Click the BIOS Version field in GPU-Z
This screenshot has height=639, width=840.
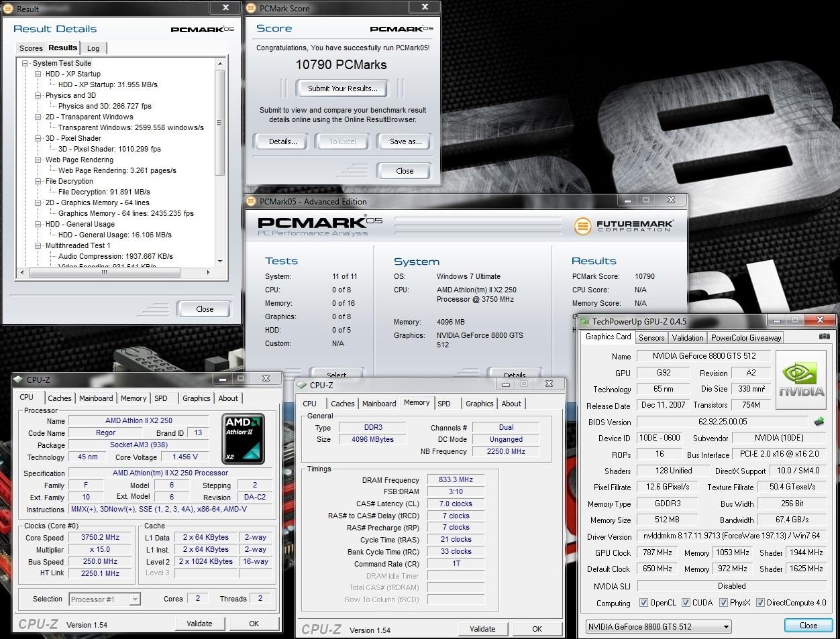tap(722, 422)
